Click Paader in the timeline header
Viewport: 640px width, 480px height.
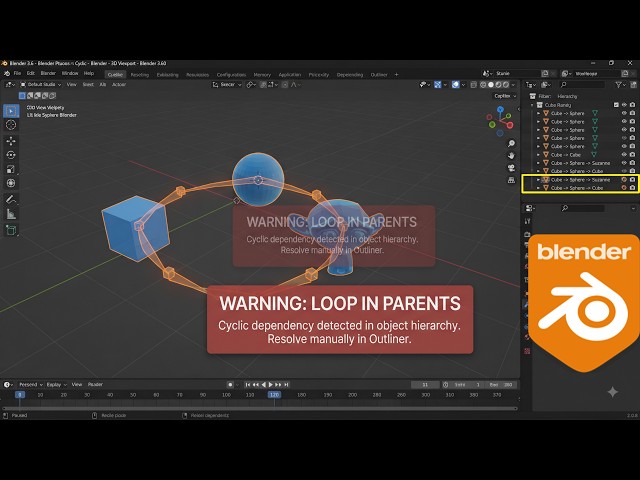pyautogui.click(x=95, y=384)
